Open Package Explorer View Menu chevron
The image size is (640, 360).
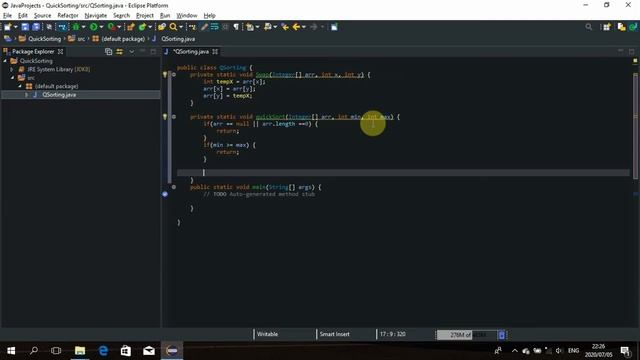[x=131, y=52]
